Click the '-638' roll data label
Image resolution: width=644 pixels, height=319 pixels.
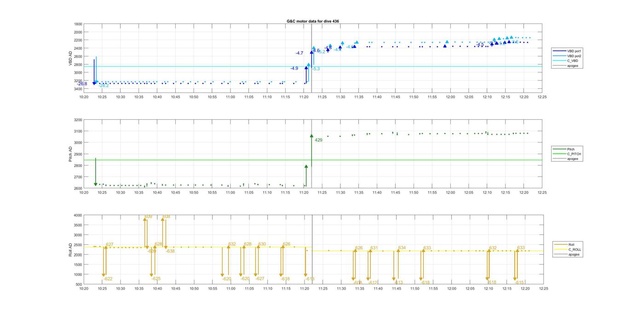[x=170, y=251]
